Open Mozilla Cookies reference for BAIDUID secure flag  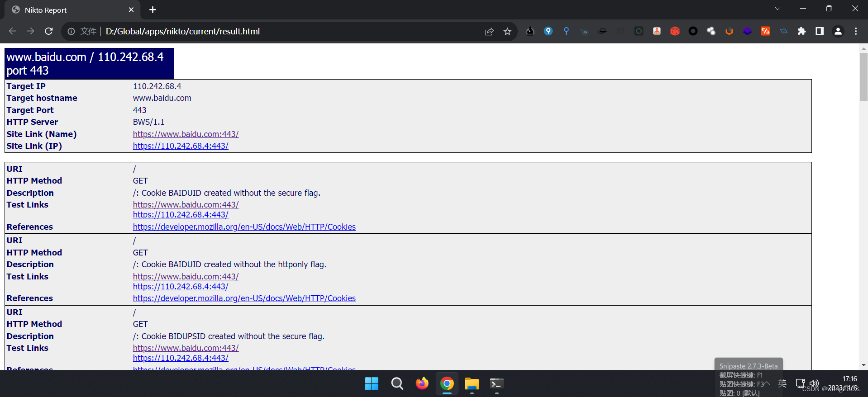tap(244, 227)
